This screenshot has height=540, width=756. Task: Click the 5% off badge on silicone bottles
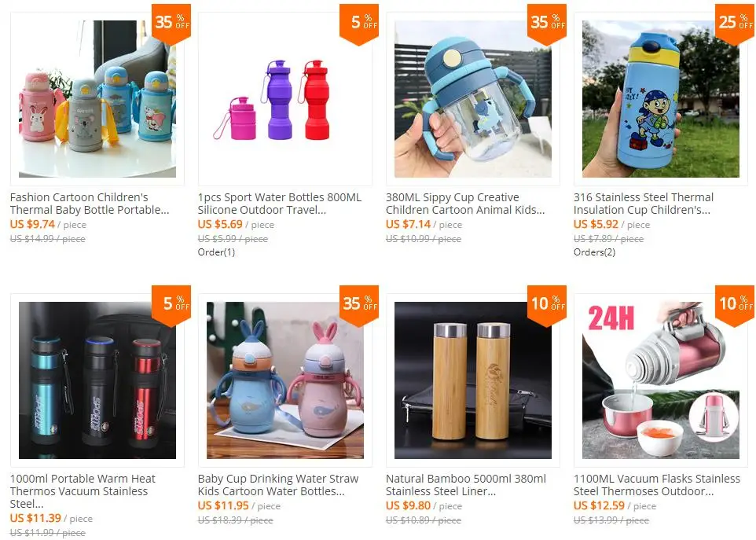point(359,23)
